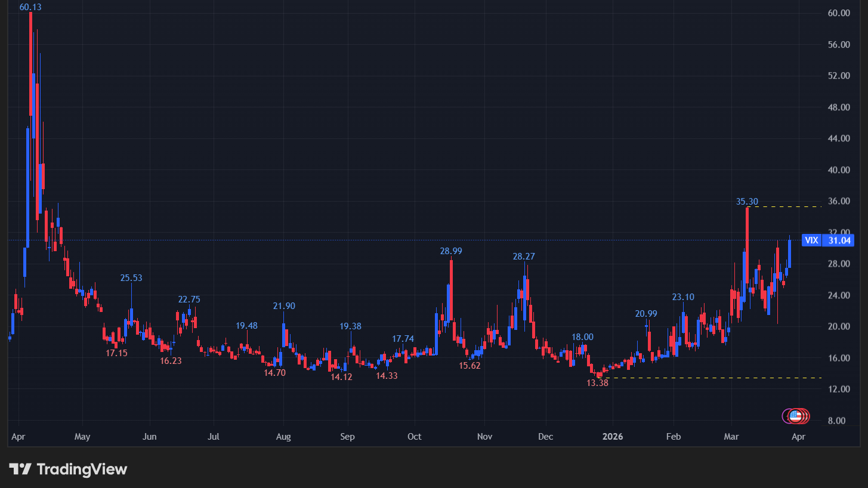Click the 25.53 May high label
This screenshot has height=488, width=868.
(131, 278)
